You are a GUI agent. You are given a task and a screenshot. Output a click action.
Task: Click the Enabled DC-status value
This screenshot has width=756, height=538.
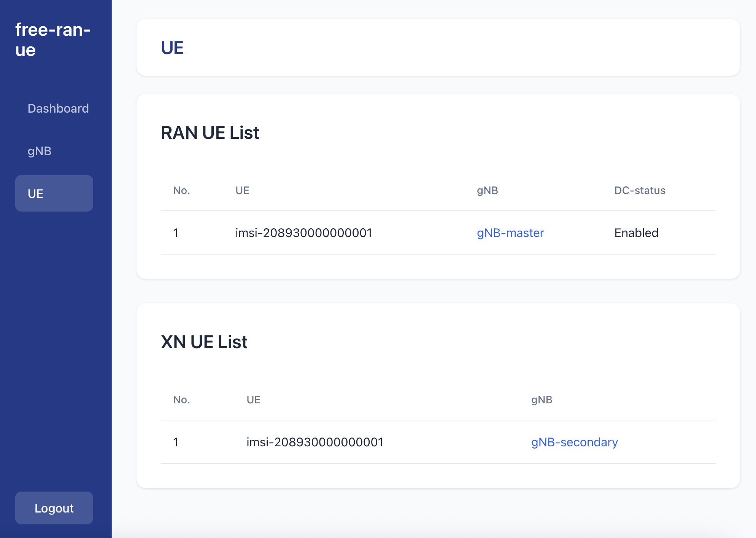[x=636, y=233]
